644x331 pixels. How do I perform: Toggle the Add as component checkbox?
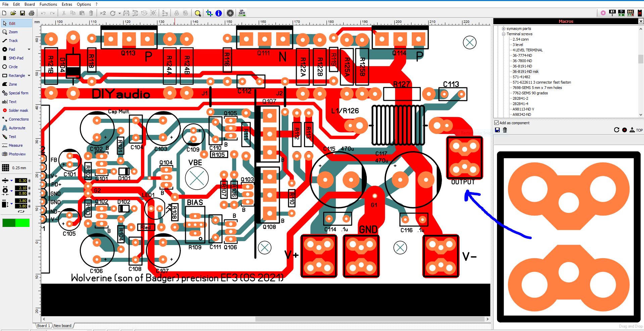(x=497, y=123)
